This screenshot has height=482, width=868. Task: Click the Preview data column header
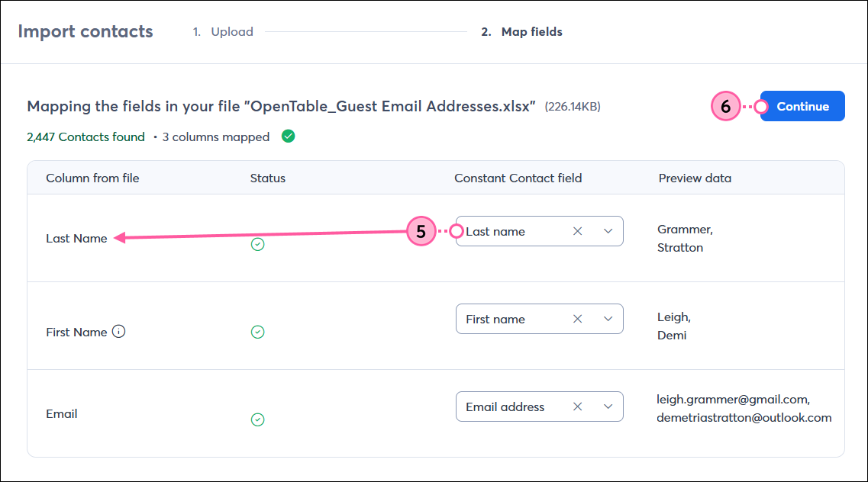(x=695, y=178)
